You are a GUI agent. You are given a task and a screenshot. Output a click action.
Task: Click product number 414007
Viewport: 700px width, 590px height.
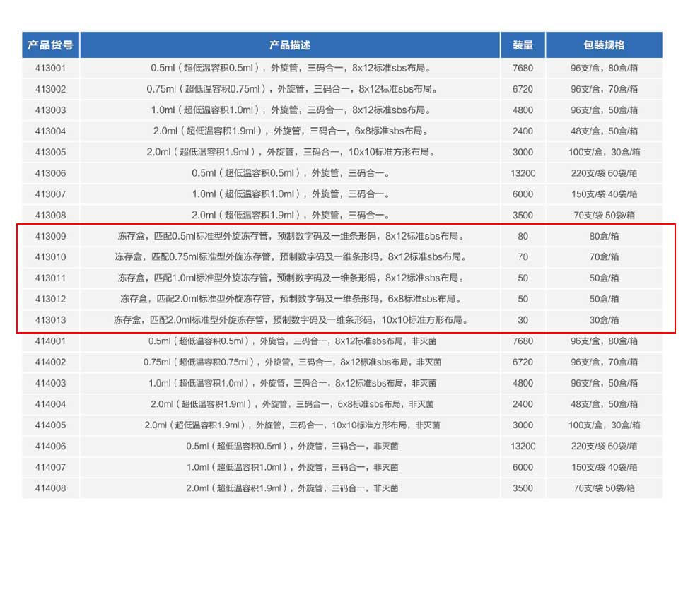pyautogui.click(x=50, y=467)
